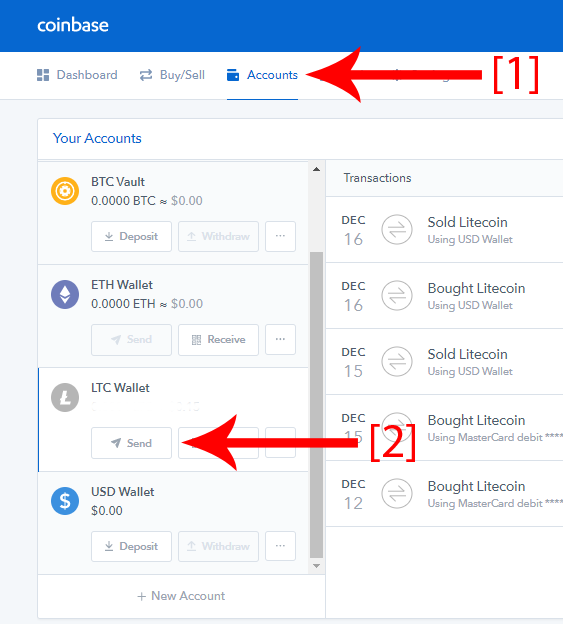Deposit into the BTC Vault
Image resolution: width=563 pixels, height=624 pixels.
tap(131, 236)
